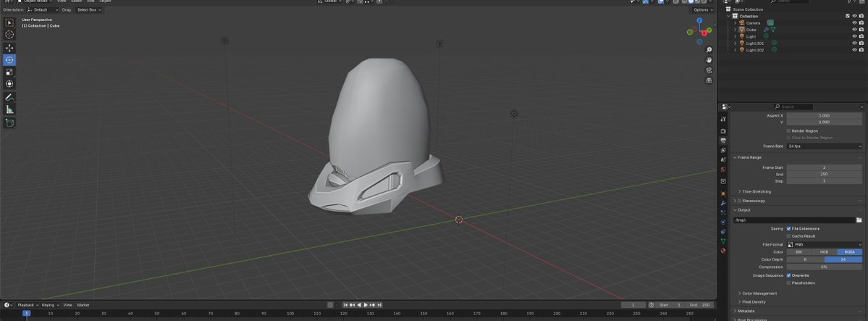Open View menu in timeline
Image resolution: width=868 pixels, height=321 pixels.
tap(67, 305)
